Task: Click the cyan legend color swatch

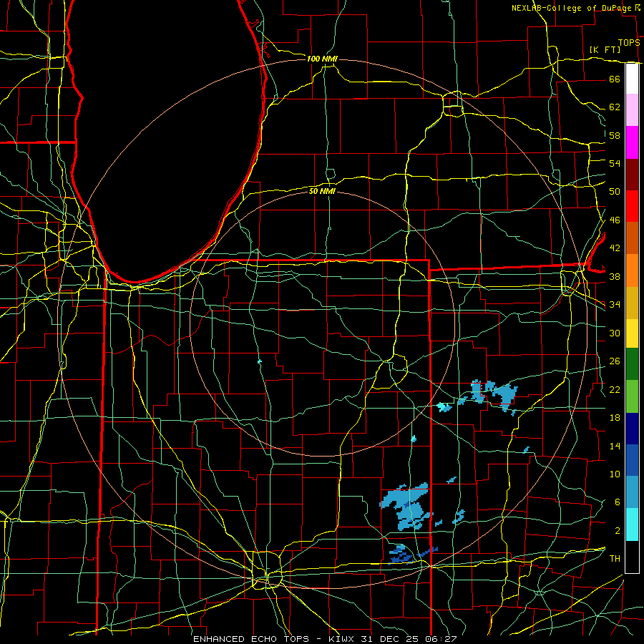Action: 632,525
